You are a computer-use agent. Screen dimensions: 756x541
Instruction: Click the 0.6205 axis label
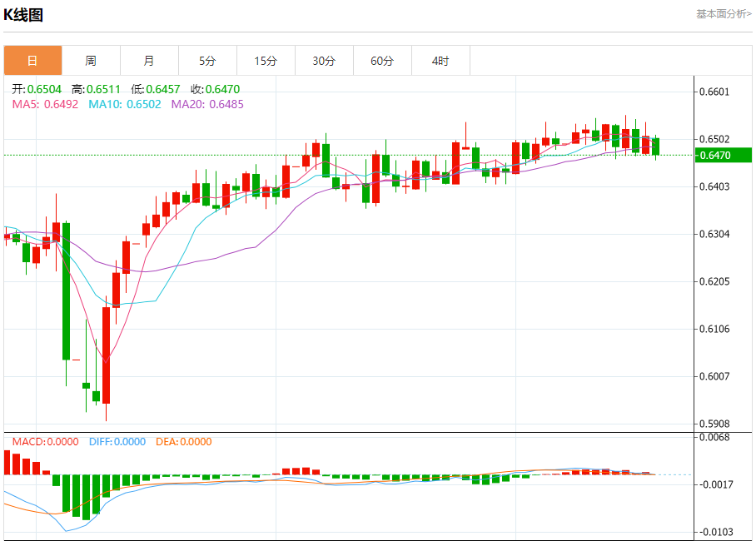pos(714,281)
